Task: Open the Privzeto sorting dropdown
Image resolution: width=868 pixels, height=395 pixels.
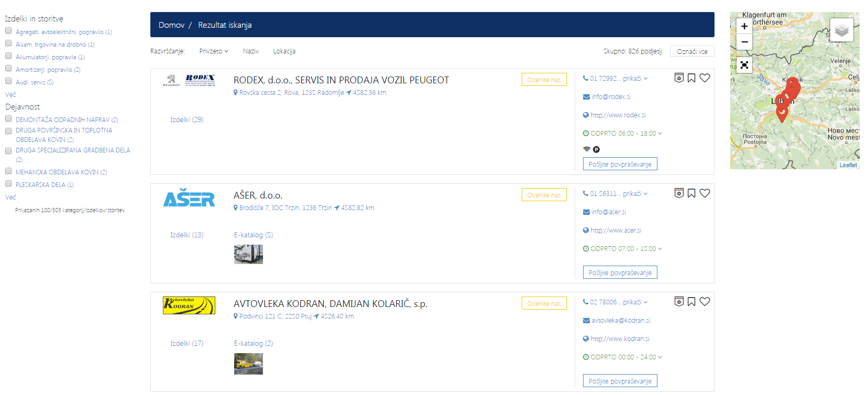Action: click(214, 51)
